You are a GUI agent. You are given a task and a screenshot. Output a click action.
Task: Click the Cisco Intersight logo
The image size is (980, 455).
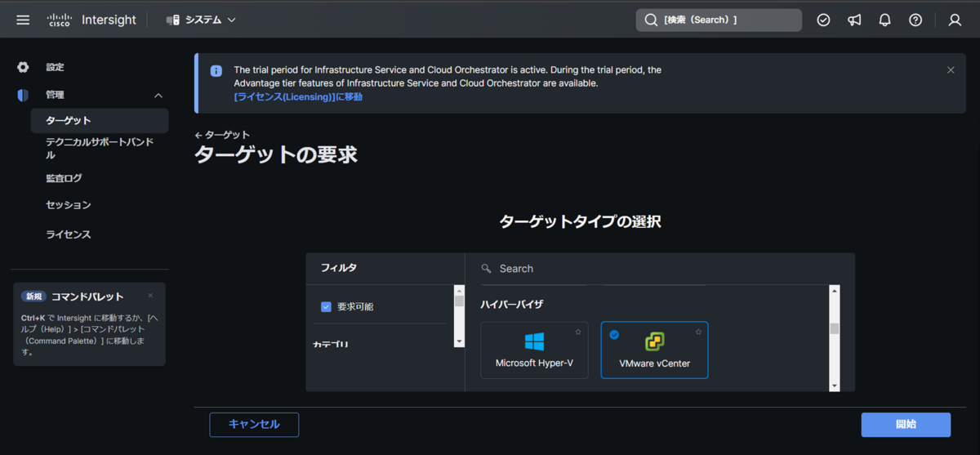pyautogui.click(x=91, y=20)
